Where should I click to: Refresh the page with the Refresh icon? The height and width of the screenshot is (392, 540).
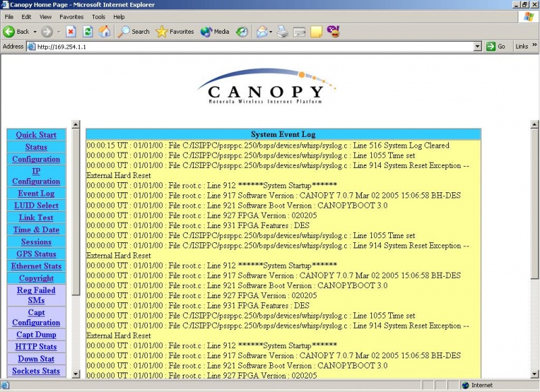(87, 31)
